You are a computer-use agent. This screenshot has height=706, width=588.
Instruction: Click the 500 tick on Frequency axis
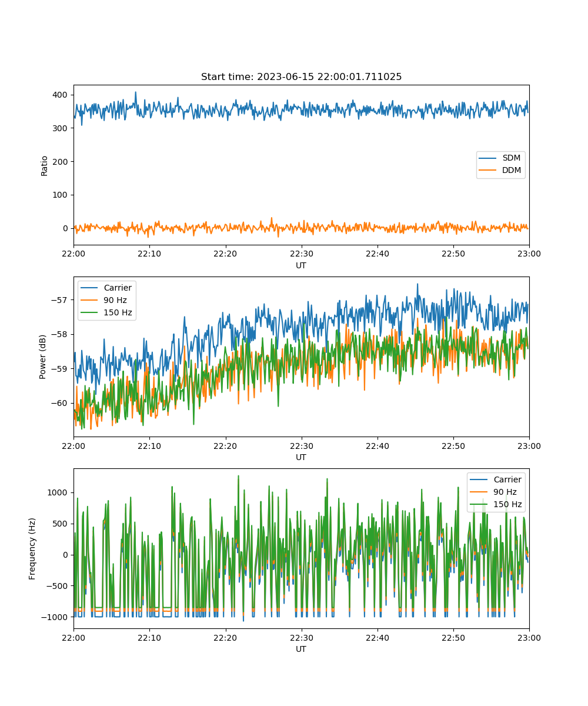tap(61, 524)
